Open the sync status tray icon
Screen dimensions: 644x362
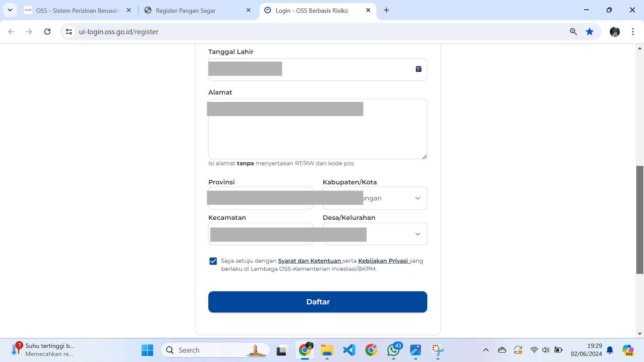pos(518,350)
